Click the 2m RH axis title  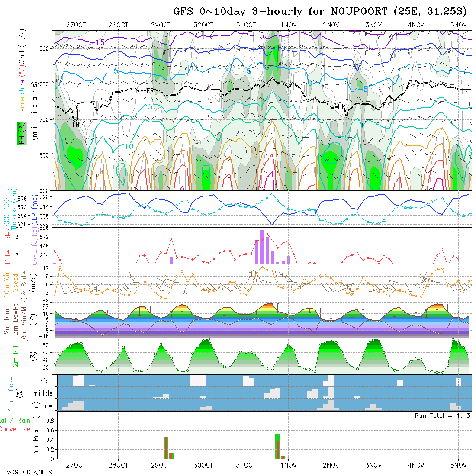(16, 356)
